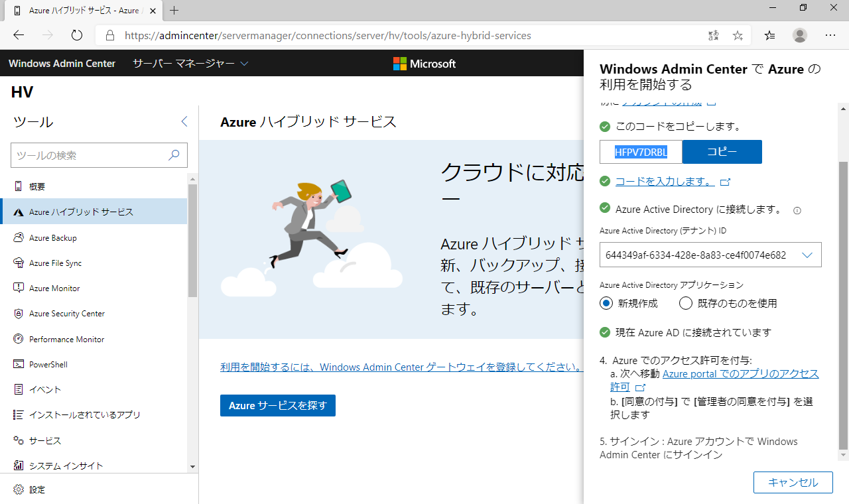Click the Overview (概要) icon in tools list
This screenshot has height=504, width=849.
[x=18, y=187]
